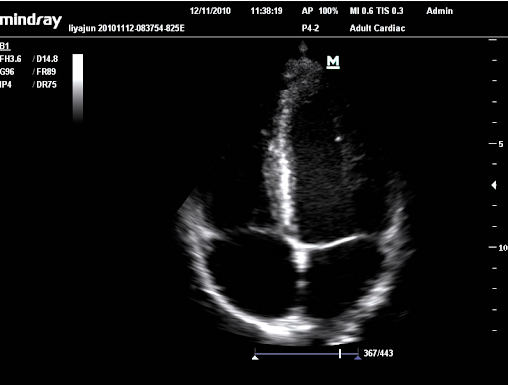Image resolution: width=508 pixels, height=385 pixels.
Task: Click the current frame marker on cine bar
Action: coord(340,354)
